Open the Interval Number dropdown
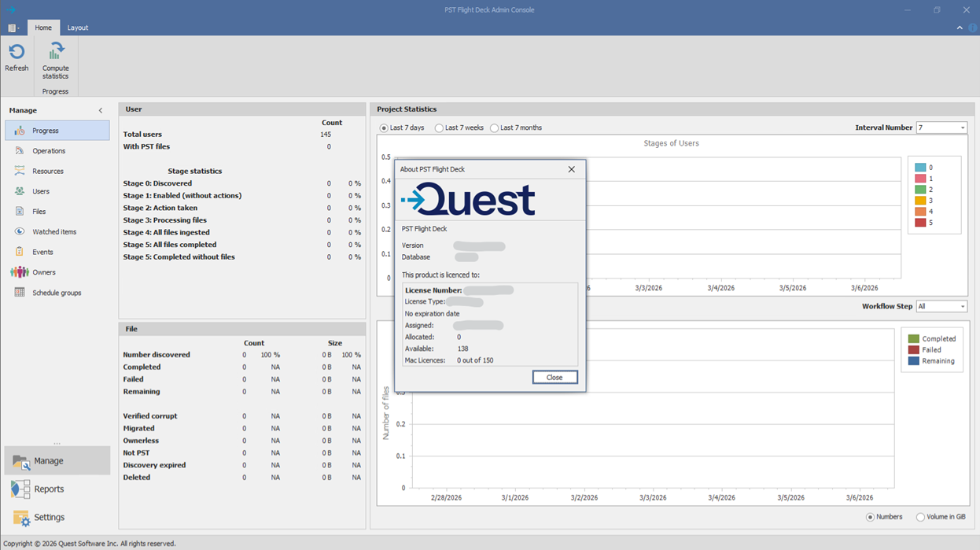The image size is (980, 550). [962, 127]
